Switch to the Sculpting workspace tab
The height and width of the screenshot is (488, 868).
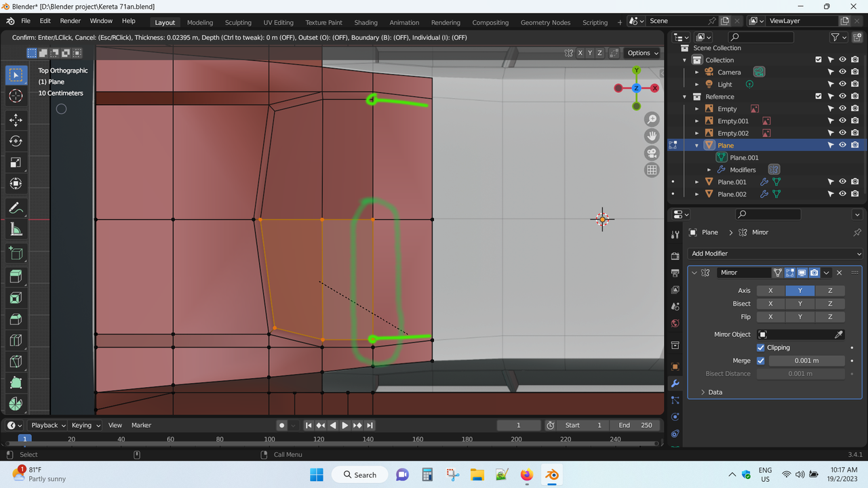click(238, 22)
